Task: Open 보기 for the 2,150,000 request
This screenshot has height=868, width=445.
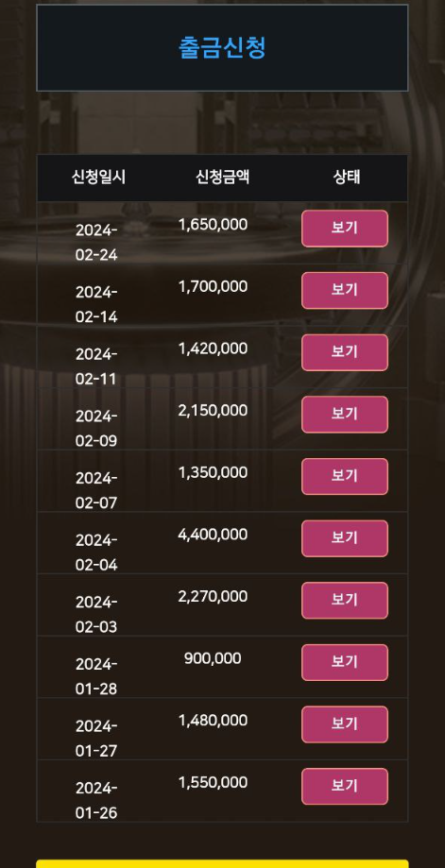Action: point(344,415)
